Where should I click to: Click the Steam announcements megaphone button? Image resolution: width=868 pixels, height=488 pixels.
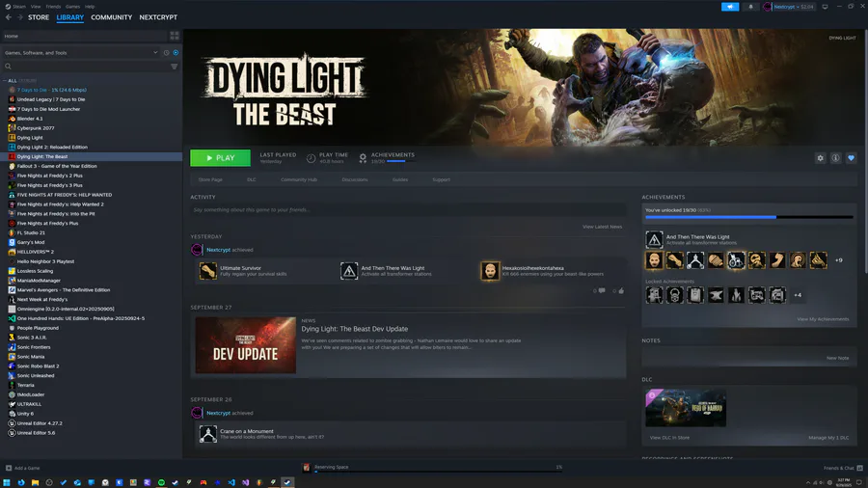point(730,7)
